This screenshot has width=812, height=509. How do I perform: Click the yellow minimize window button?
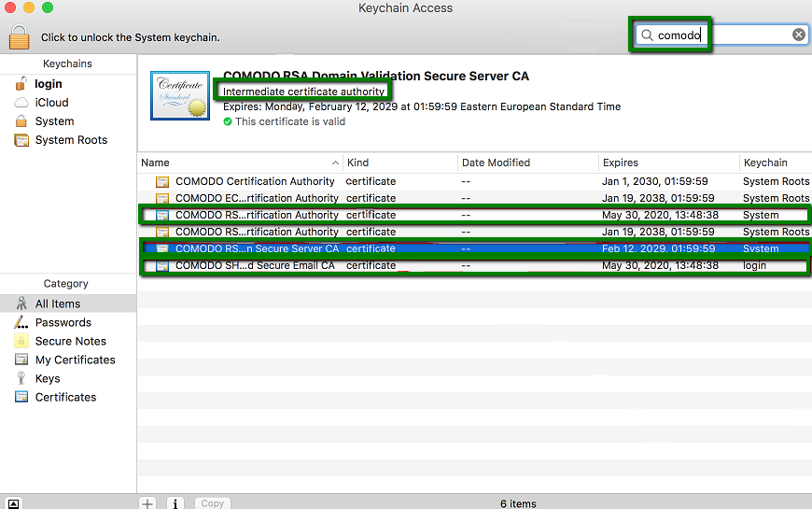[29, 7]
